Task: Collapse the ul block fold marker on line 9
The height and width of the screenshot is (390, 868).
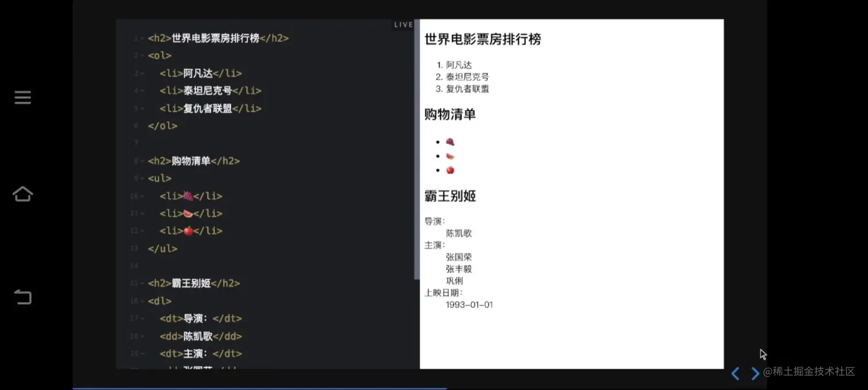Action: click(x=141, y=178)
